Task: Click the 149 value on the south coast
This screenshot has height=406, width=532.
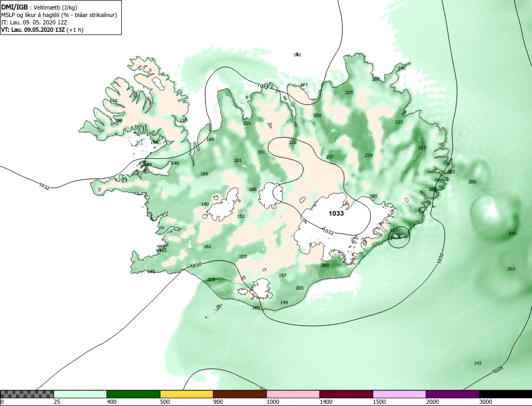Action: 284,302
